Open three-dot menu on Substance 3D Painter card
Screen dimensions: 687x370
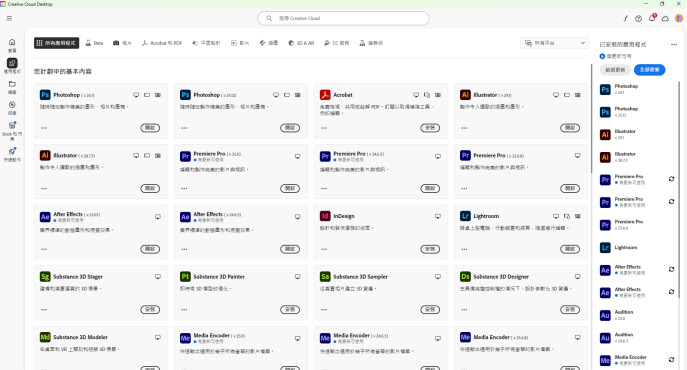pyautogui.click(x=184, y=310)
